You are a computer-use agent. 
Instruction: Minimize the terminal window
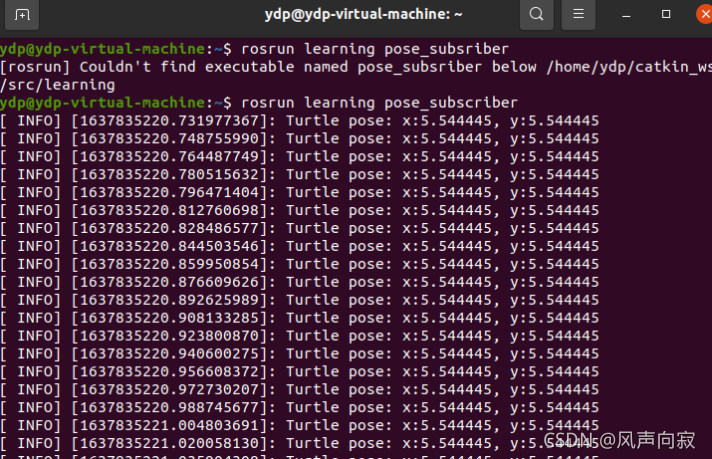click(x=626, y=15)
